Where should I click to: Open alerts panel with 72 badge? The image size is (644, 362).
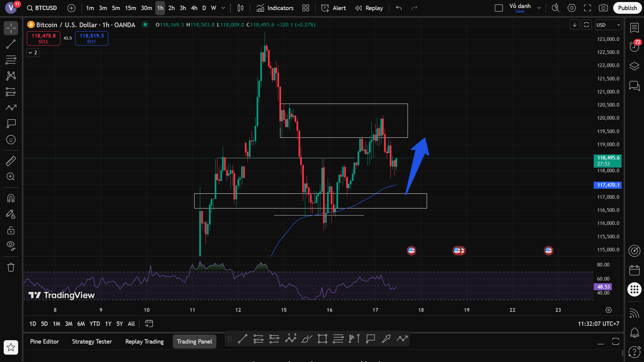tap(634, 46)
